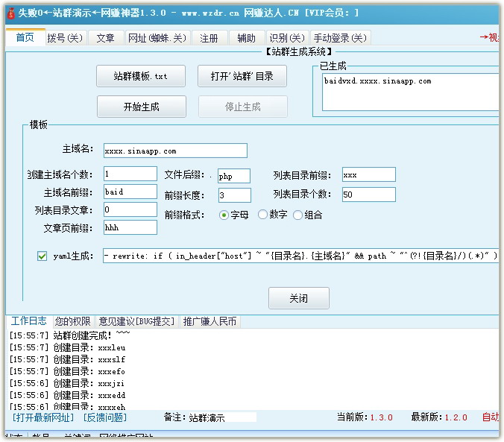This screenshot has height=442, width=504.
Task: Open the 推广赚人民币 tab
Action: (x=210, y=321)
